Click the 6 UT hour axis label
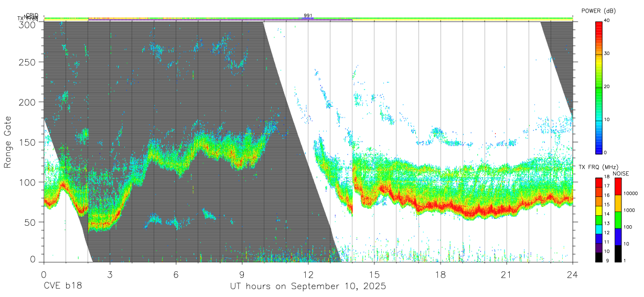Screen dimensions: 644x297 point(176,274)
